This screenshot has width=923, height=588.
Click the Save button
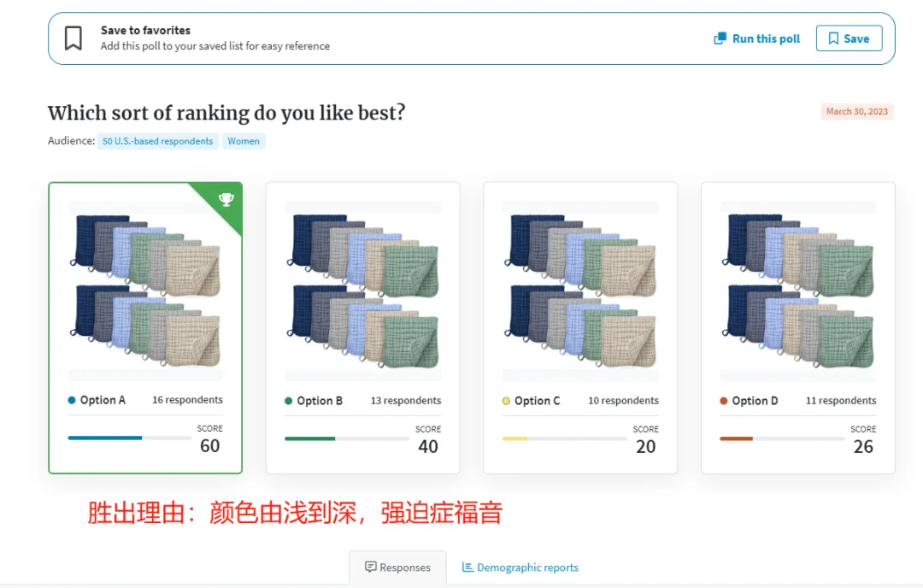tap(849, 38)
